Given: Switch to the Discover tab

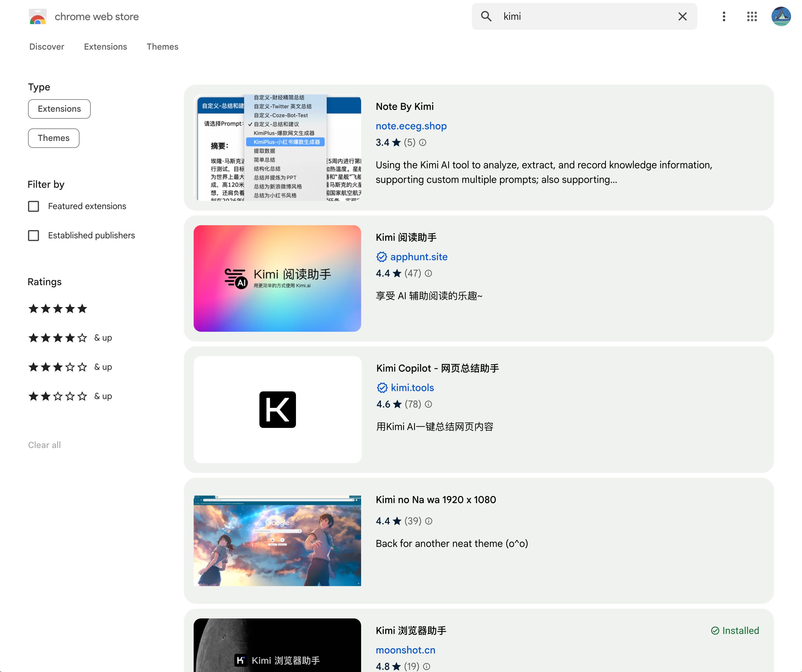Looking at the screenshot, I should [47, 47].
